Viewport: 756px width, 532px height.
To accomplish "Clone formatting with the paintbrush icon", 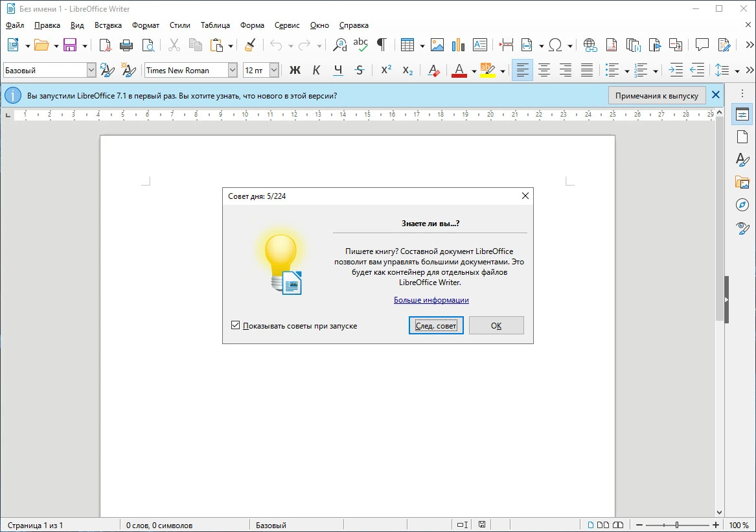I will (x=250, y=45).
